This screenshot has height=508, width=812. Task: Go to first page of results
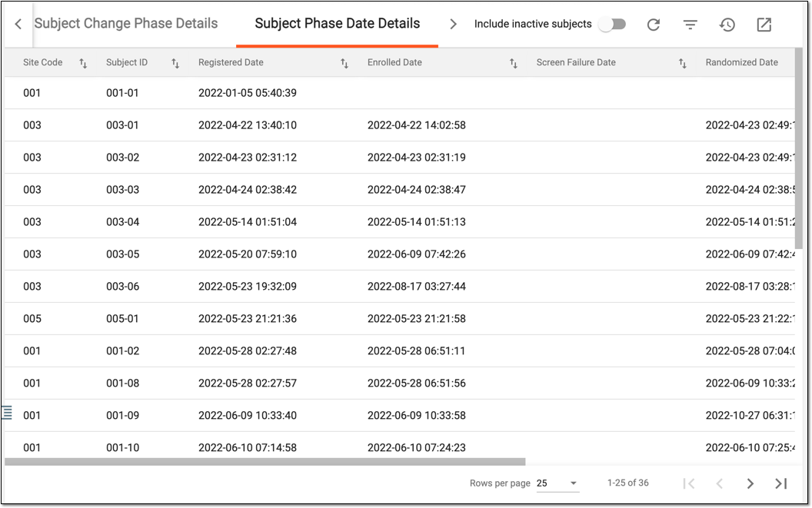coord(689,483)
